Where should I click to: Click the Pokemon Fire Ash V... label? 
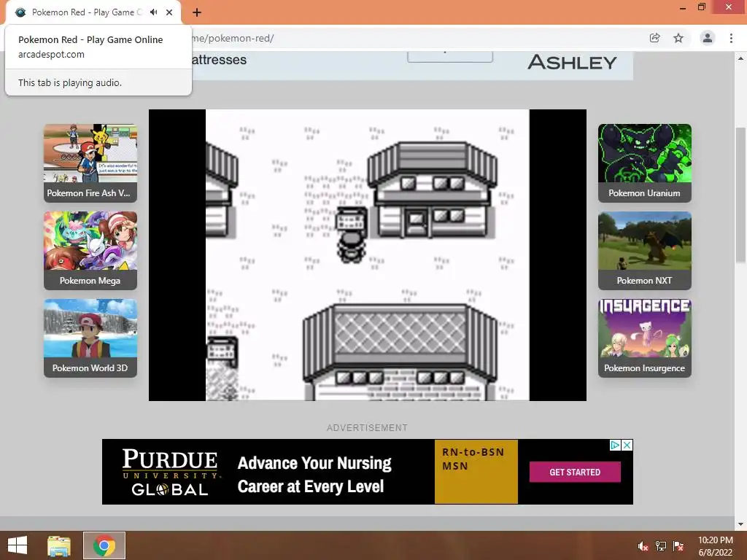tap(88, 192)
